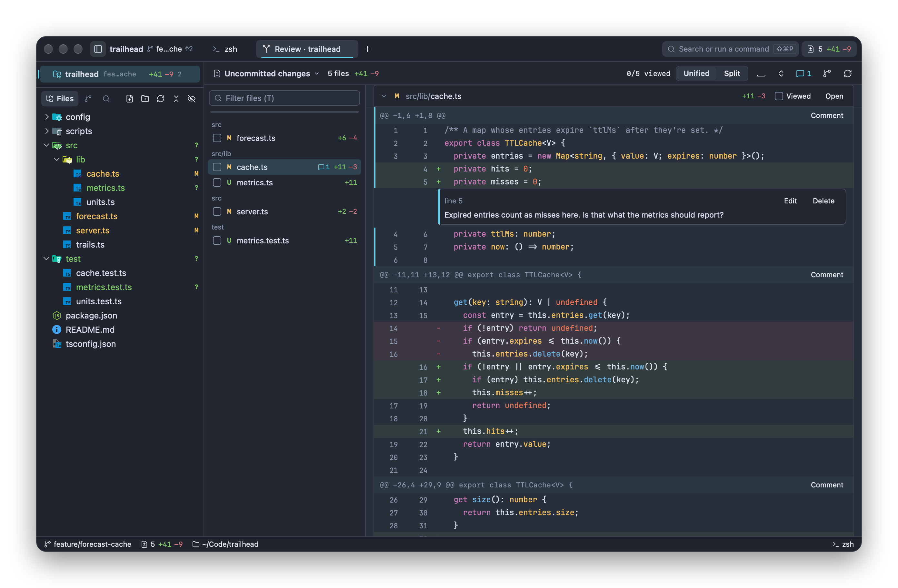Click the branch icon in review toolbar
This screenshot has height=588, width=898.
[x=827, y=73]
